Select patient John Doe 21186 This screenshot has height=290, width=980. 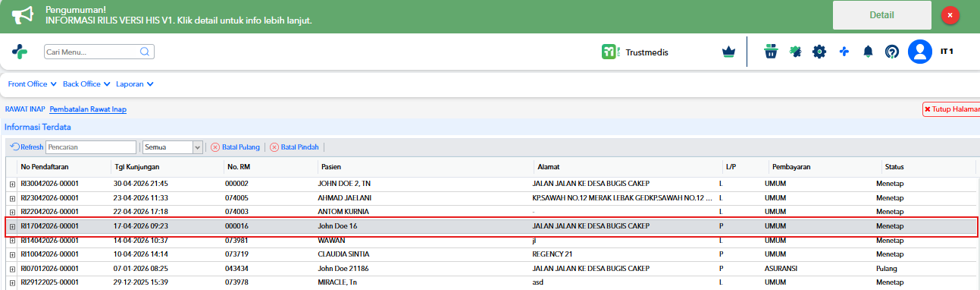(343, 269)
